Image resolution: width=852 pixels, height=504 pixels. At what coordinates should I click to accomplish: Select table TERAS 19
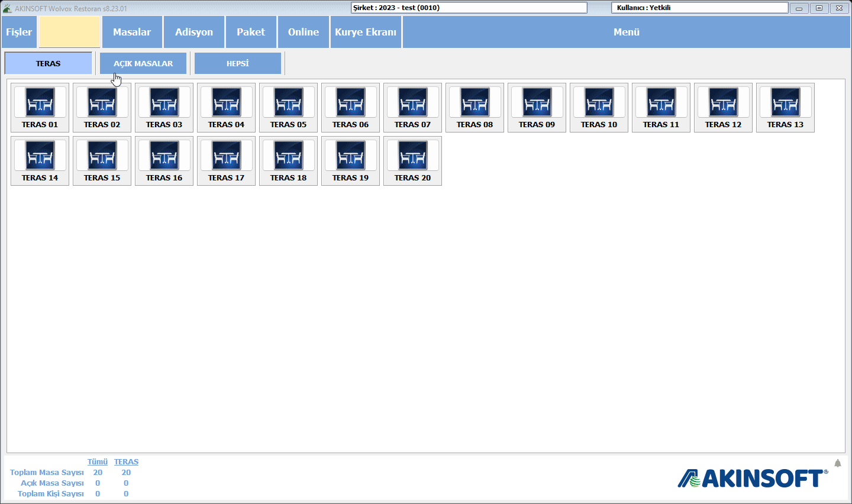(350, 161)
